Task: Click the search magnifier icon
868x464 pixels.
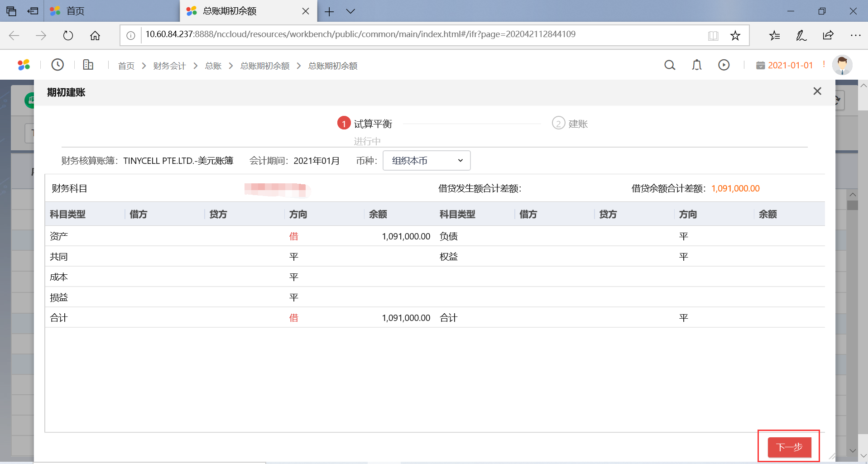Action: (x=670, y=65)
